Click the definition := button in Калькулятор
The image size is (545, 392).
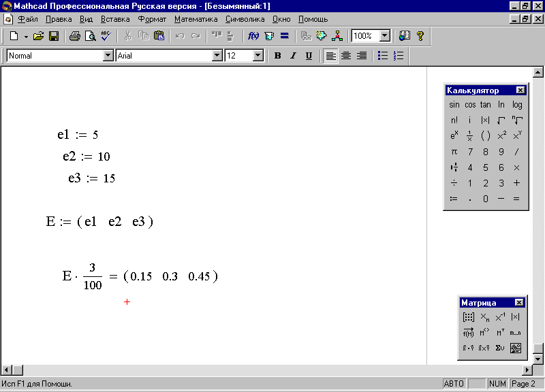pyautogui.click(x=454, y=199)
